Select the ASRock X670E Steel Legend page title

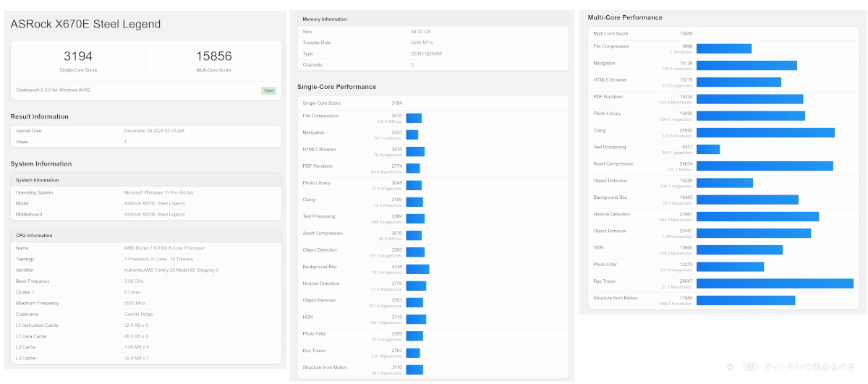click(85, 24)
